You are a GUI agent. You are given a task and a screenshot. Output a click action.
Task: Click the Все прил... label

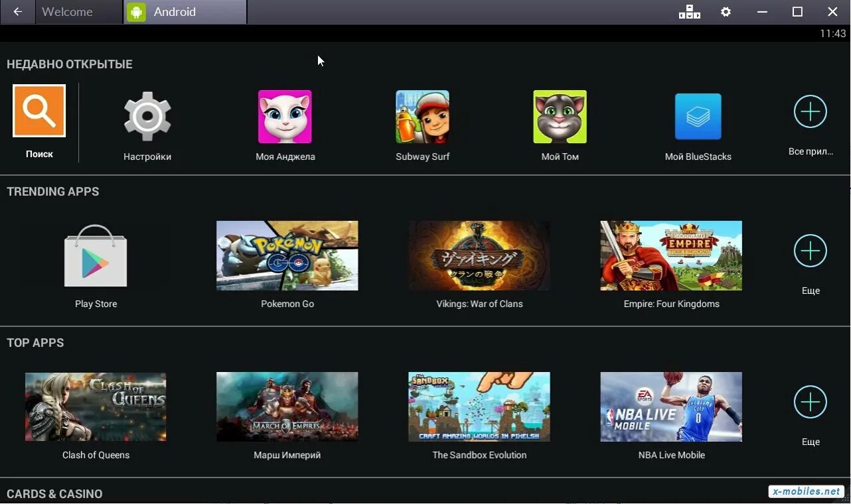[x=811, y=152]
